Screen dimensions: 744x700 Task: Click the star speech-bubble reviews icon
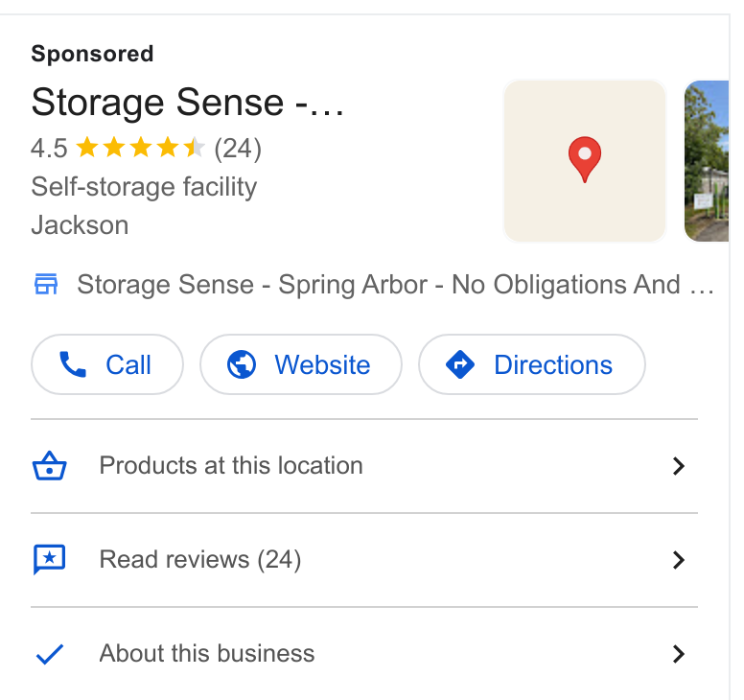(49, 559)
